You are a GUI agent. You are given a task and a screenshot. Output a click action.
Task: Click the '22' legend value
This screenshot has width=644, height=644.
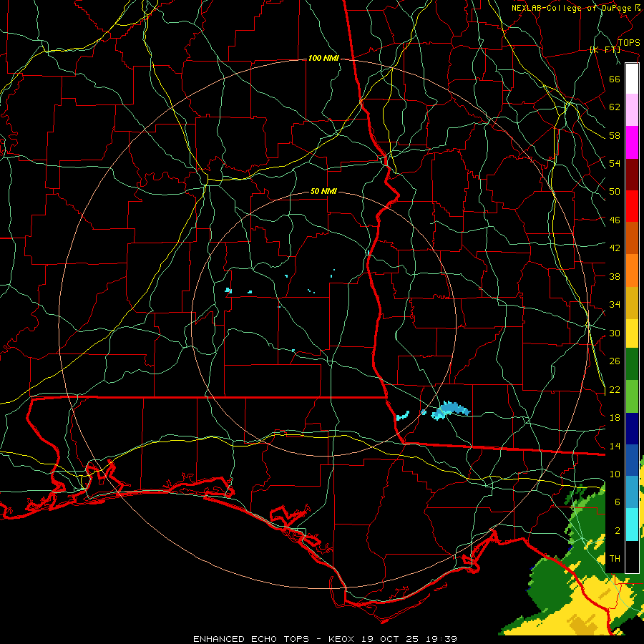615,389
